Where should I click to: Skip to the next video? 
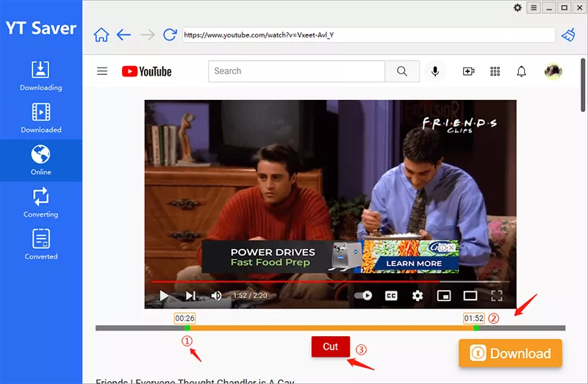pyautogui.click(x=190, y=296)
